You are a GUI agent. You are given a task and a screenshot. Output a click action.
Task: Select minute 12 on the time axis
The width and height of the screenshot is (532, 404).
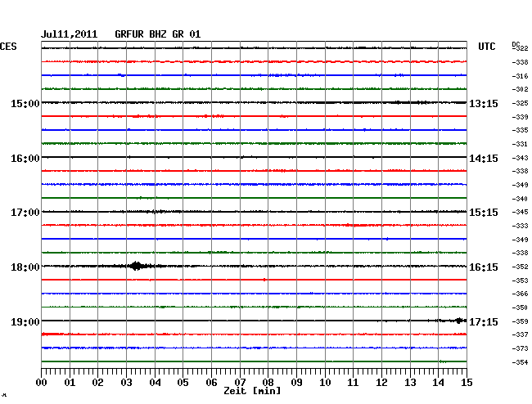coord(381,383)
